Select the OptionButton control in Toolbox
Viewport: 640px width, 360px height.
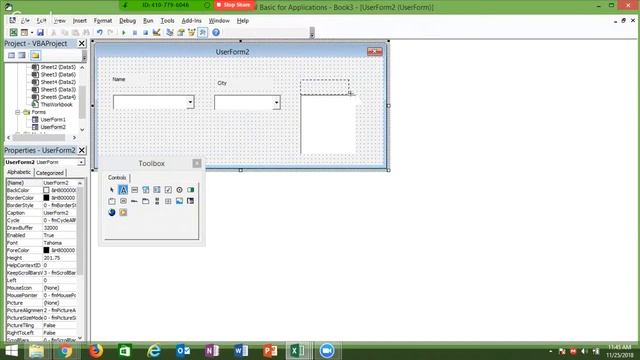point(179,190)
